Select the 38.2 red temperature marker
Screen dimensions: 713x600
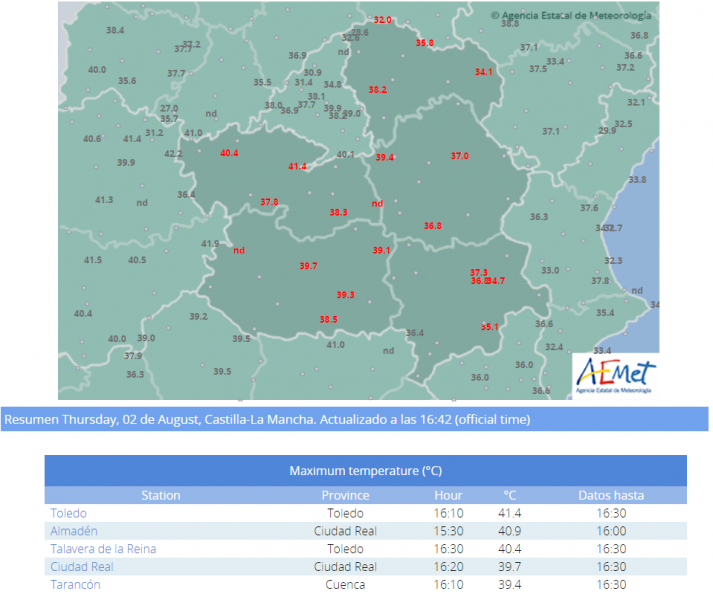click(x=377, y=90)
